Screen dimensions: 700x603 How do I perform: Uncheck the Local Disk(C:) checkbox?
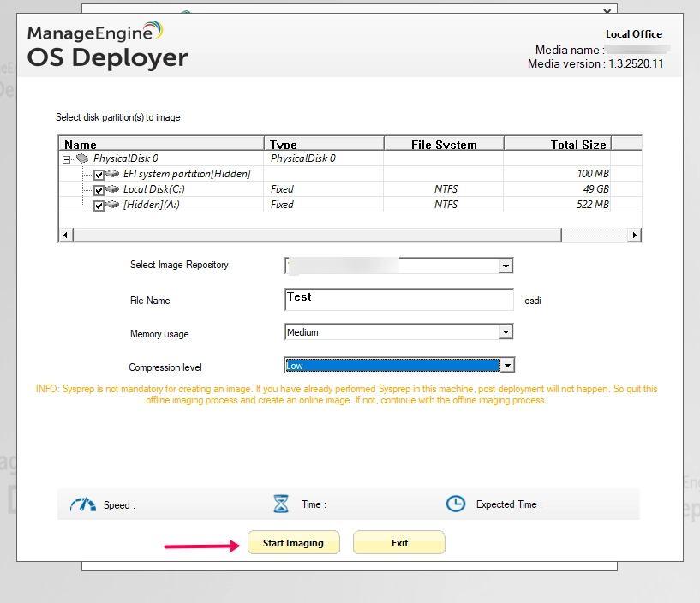click(x=99, y=190)
